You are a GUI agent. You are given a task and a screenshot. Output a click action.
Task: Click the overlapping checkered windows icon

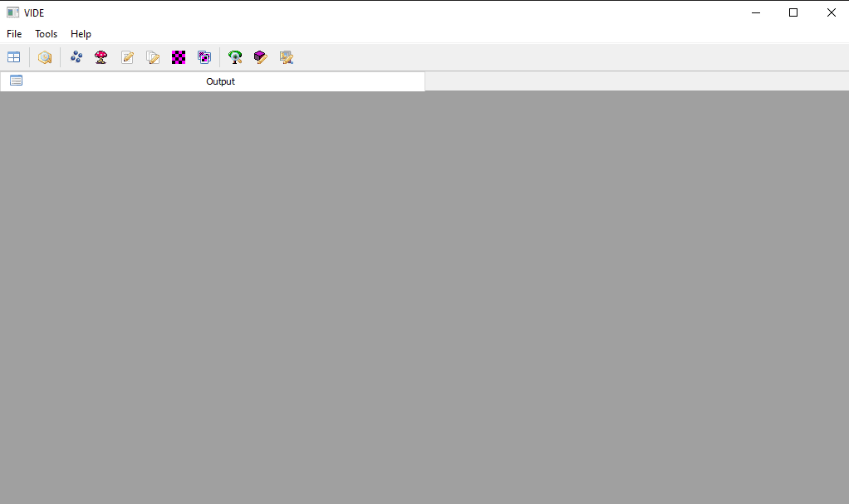(204, 56)
